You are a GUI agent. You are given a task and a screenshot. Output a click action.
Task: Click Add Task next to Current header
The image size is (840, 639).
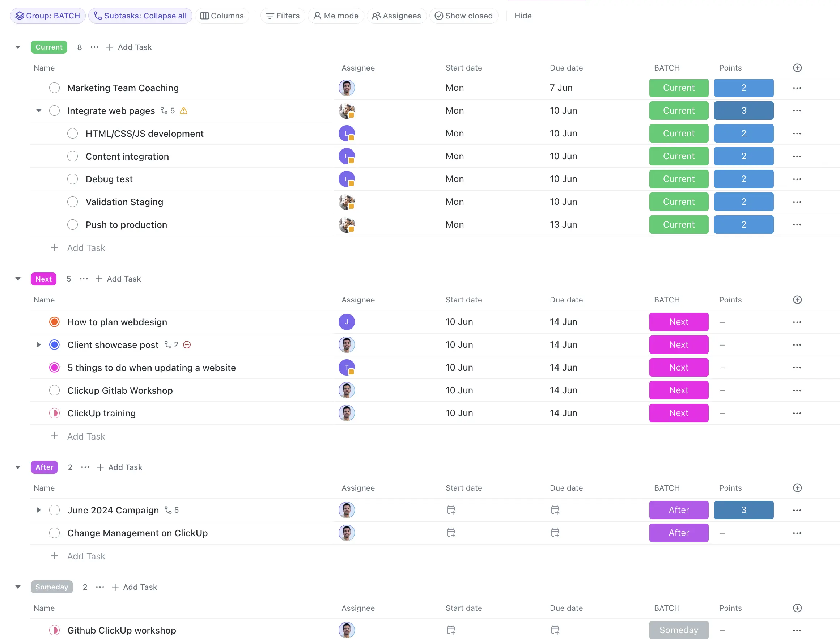[129, 47]
